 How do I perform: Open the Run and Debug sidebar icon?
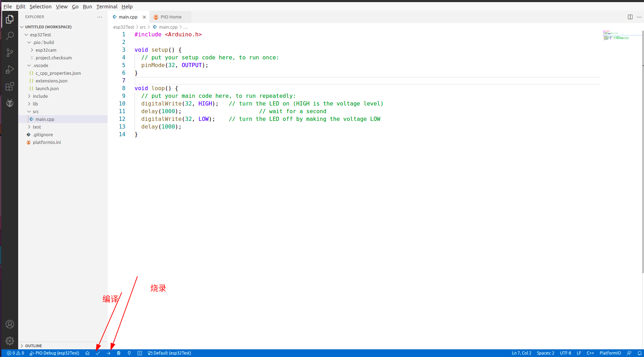coord(10,69)
